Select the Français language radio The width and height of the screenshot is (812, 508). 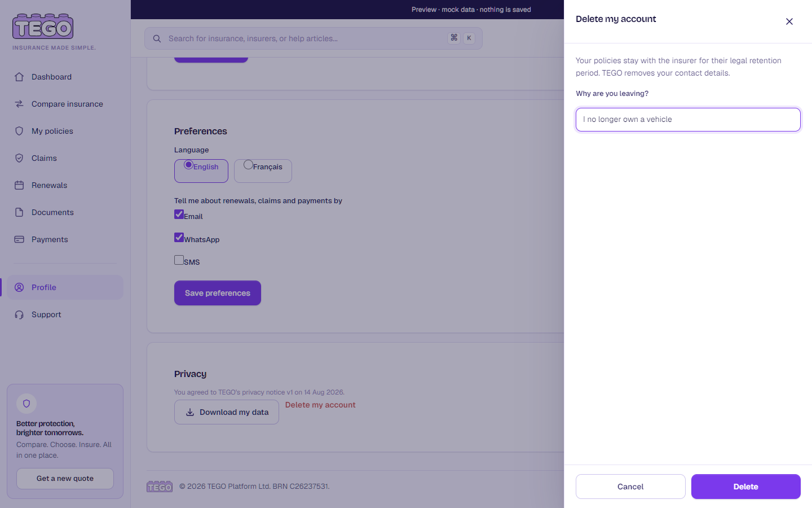(x=248, y=165)
